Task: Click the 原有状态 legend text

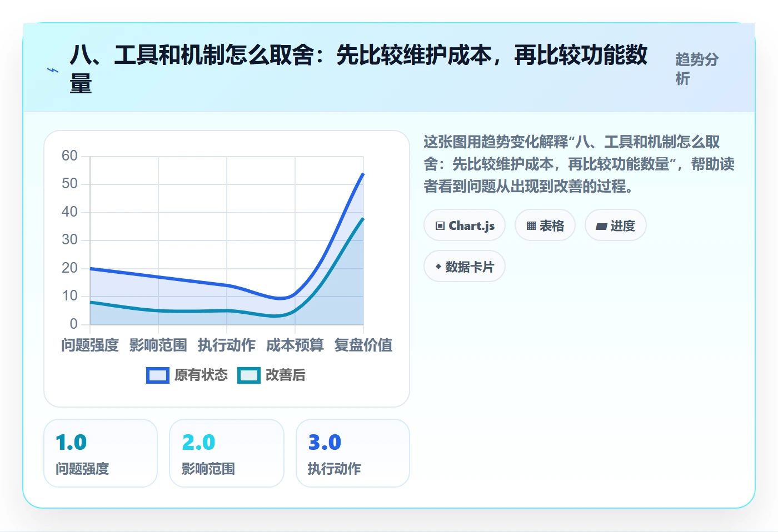Action: pos(201,375)
